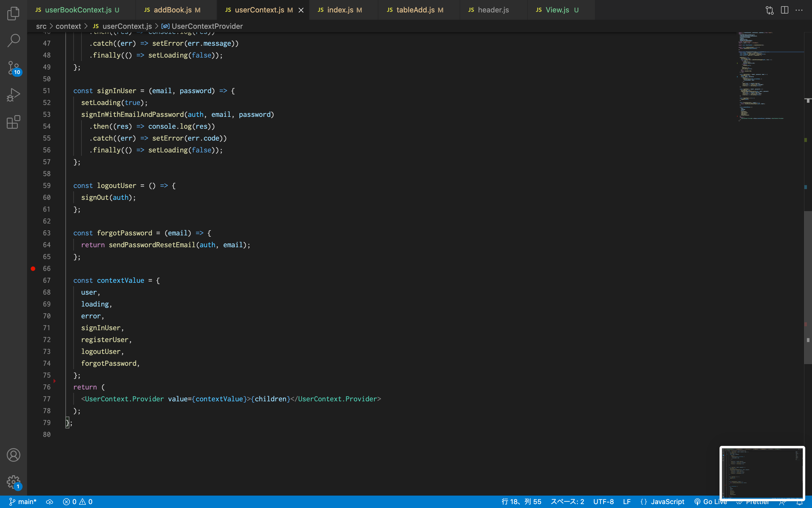Expand the UserContextProvider breadcrumb symbol
The width and height of the screenshot is (812, 508).
[202, 26]
